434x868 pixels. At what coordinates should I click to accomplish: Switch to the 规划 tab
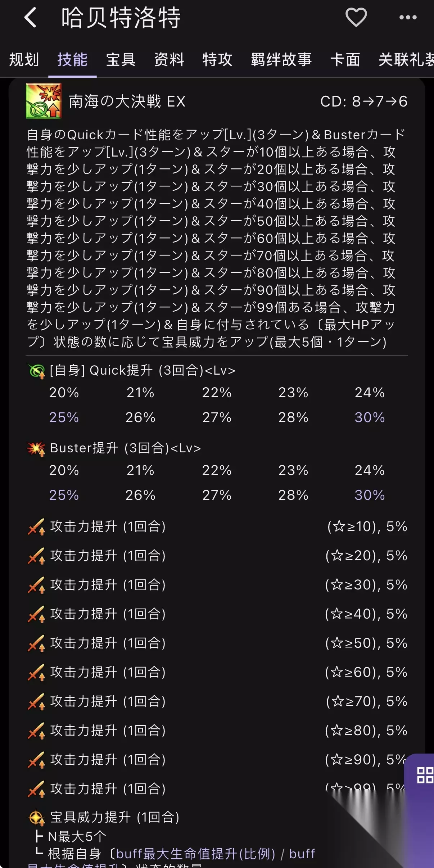[24, 59]
